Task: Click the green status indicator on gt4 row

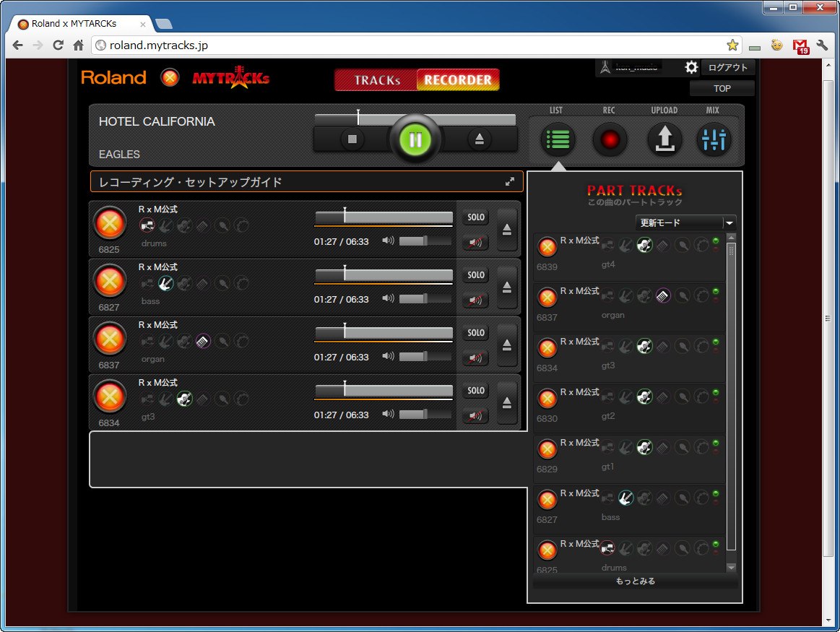Action: click(716, 241)
